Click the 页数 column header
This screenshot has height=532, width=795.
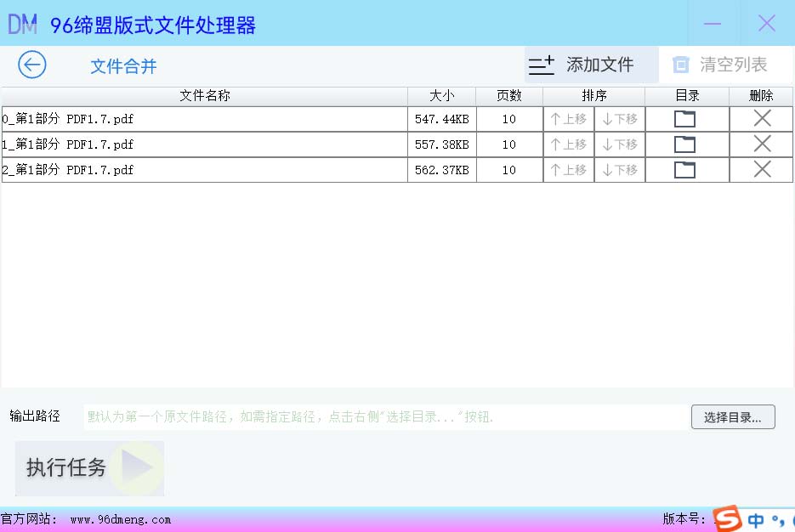509,96
